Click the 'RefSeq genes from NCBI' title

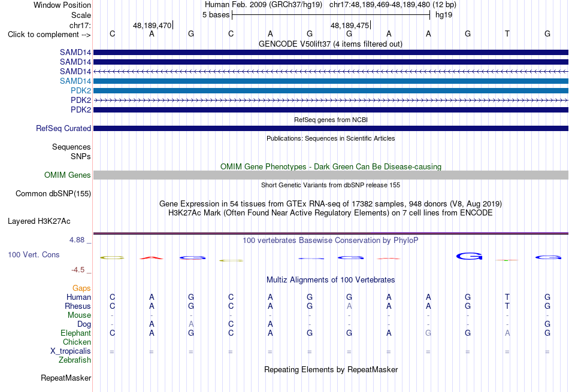tap(331, 120)
